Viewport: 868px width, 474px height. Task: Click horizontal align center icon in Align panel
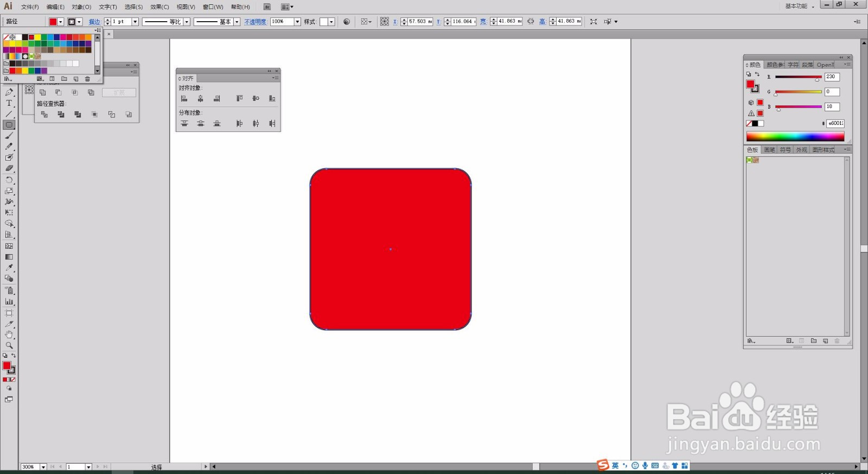(x=201, y=98)
